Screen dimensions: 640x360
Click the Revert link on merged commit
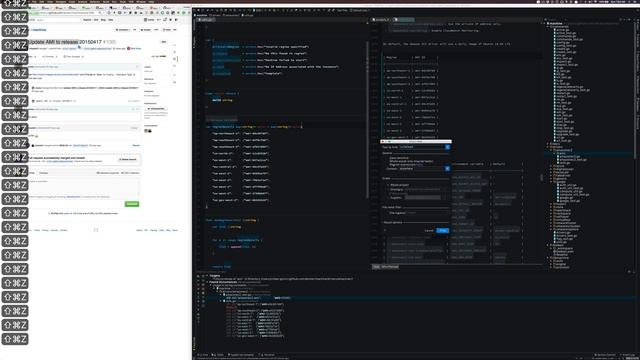click(x=136, y=145)
